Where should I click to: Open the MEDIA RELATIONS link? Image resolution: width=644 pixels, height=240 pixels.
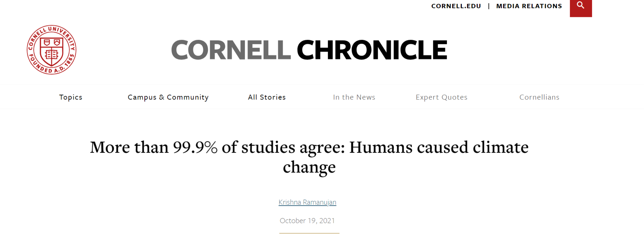[x=529, y=6]
